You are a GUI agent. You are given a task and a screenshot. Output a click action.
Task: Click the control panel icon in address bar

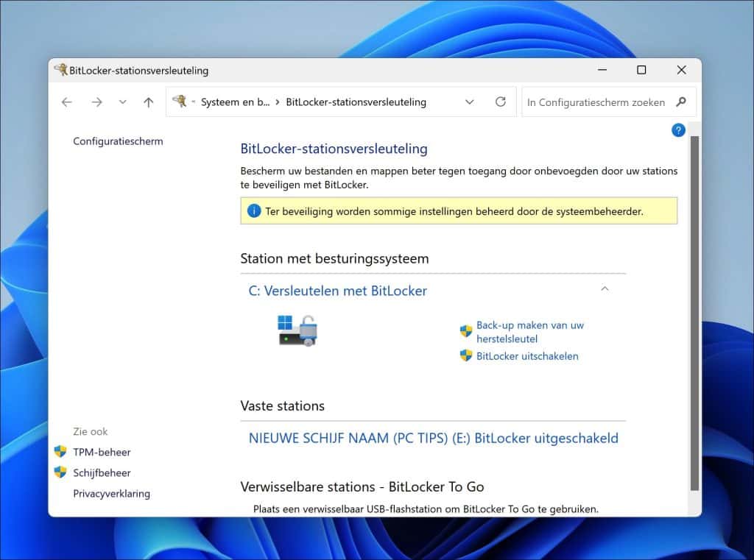(x=180, y=101)
